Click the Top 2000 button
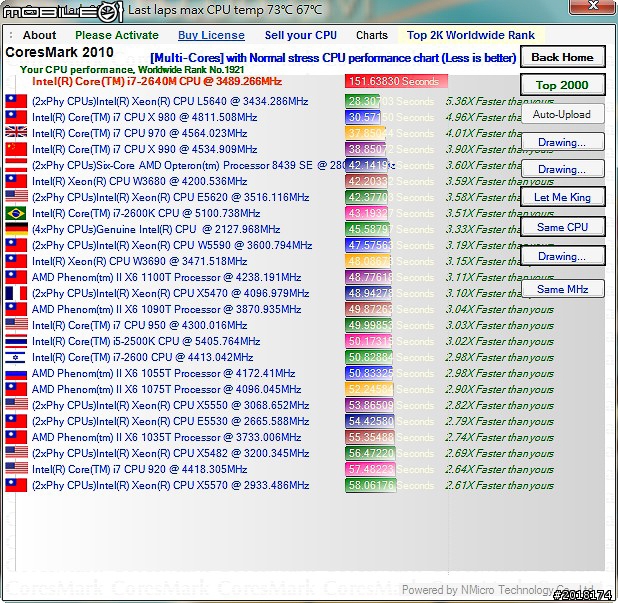The height and width of the screenshot is (603, 618). 562,85
